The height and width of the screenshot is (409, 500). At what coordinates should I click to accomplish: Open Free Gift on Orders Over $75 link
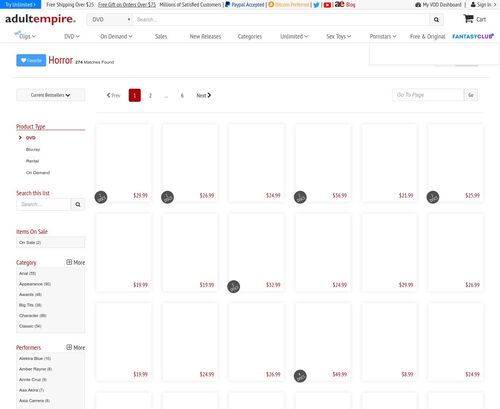[x=127, y=5]
